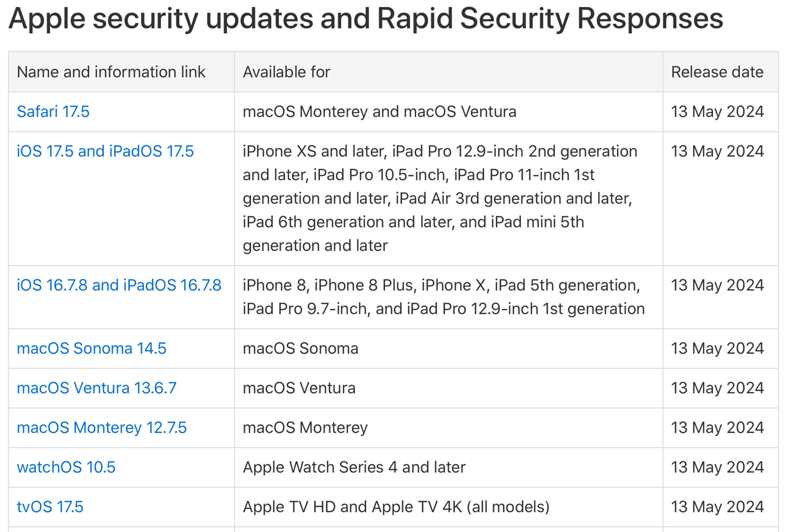Click the iPhone 8, iPhone 8 Plus description
Viewport: 787px width, 532px height.
pos(444,297)
